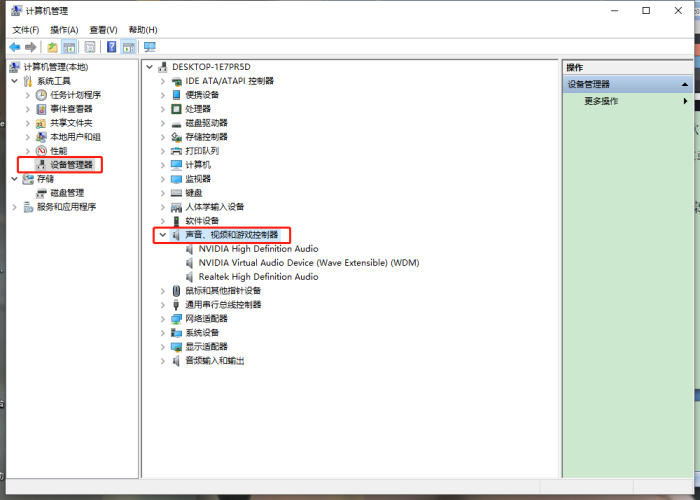Select NVIDIA High Definition Audio device
700x500 pixels.
[x=258, y=249]
